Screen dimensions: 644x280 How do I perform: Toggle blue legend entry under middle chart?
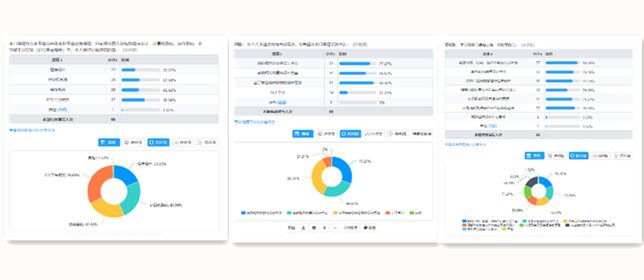click(261, 213)
